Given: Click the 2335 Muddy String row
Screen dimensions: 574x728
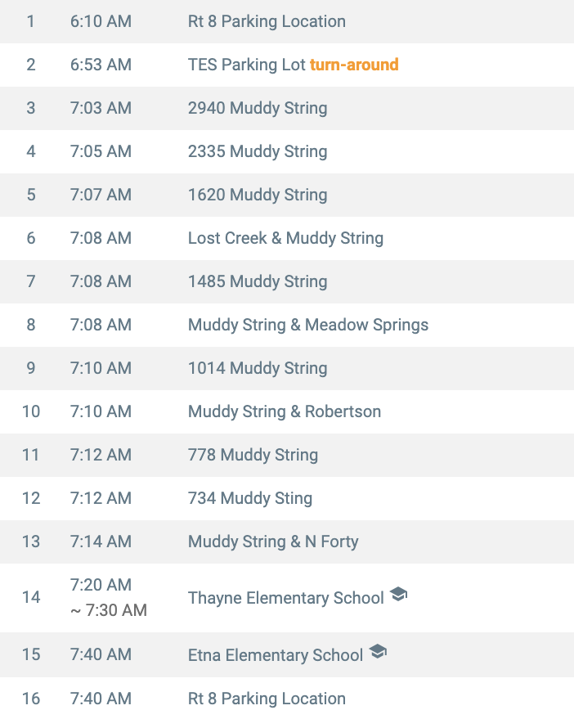Looking at the screenshot, I should coord(258,151).
